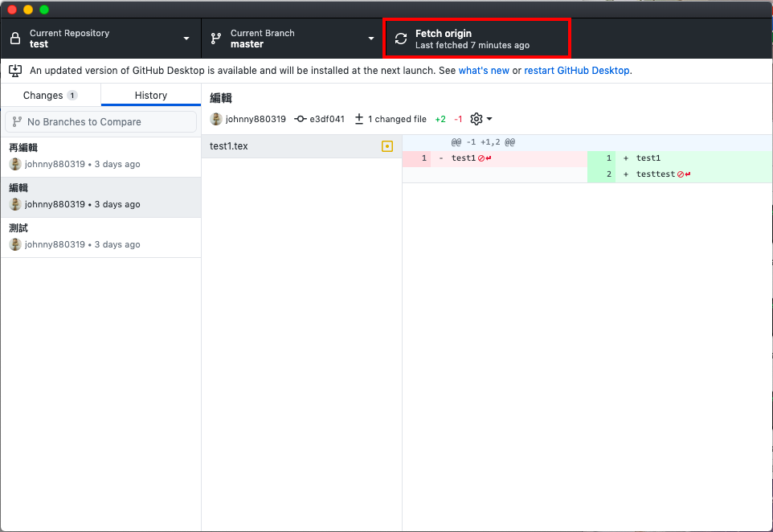Click the lock icon beside Current Repository
The image size is (773, 532).
click(x=15, y=39)
